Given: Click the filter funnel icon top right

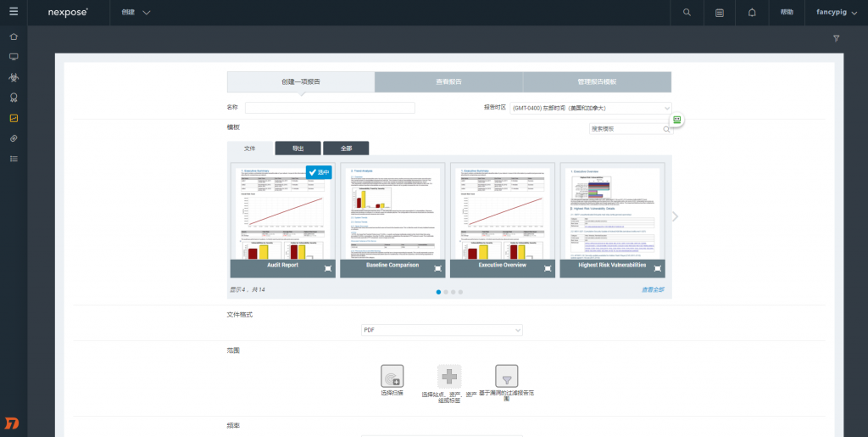Looking at the screenshot, I should (x=837, y=38).
